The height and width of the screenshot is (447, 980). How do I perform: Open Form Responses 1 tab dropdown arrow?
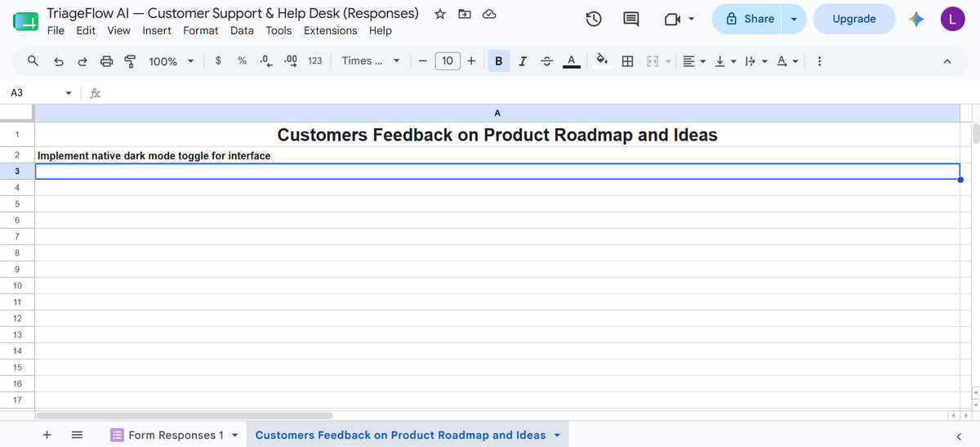(x=235, y=435)
